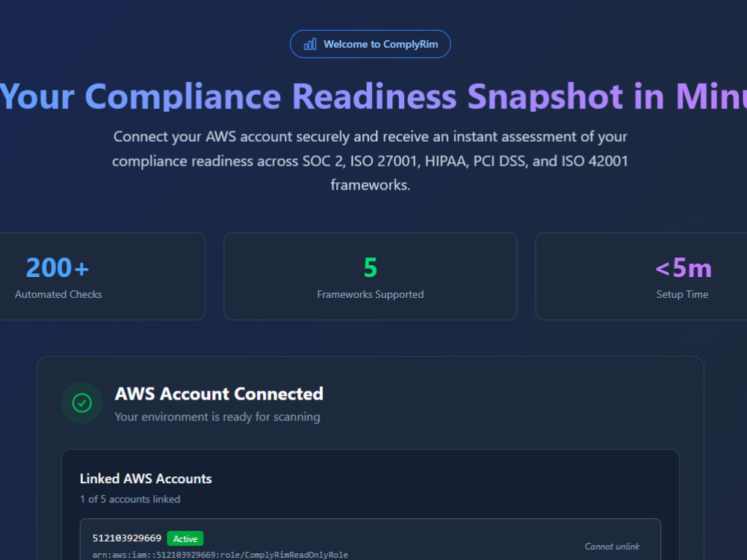Click the Cannot unlink label
This screenshot has height=560, width=747.
pyautogui.click(x=613, y=547)
